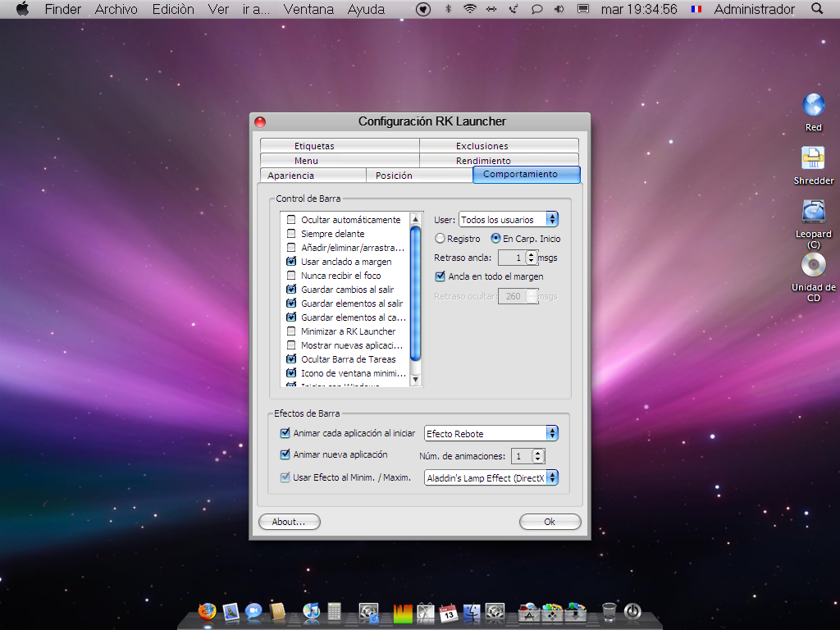
Task: Uncheck Usar anclado a margen
Action: (x=291, y=262)
